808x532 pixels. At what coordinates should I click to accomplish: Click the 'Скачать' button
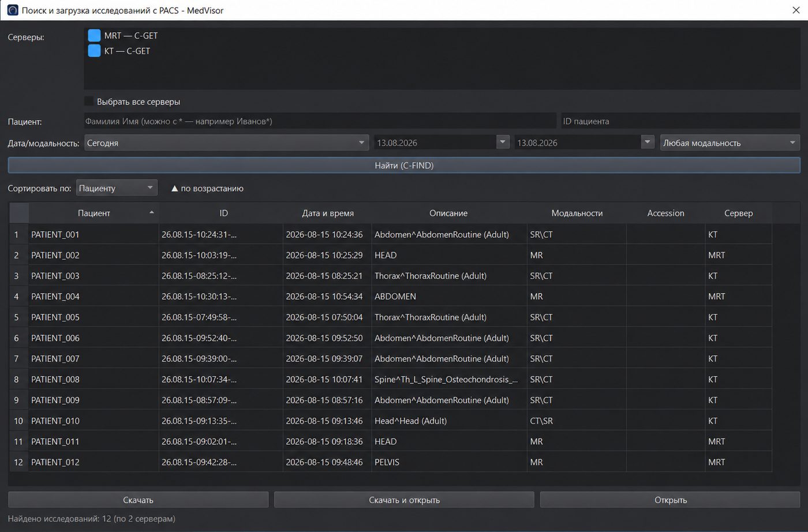pyautogui.click(x=139, y=500)
